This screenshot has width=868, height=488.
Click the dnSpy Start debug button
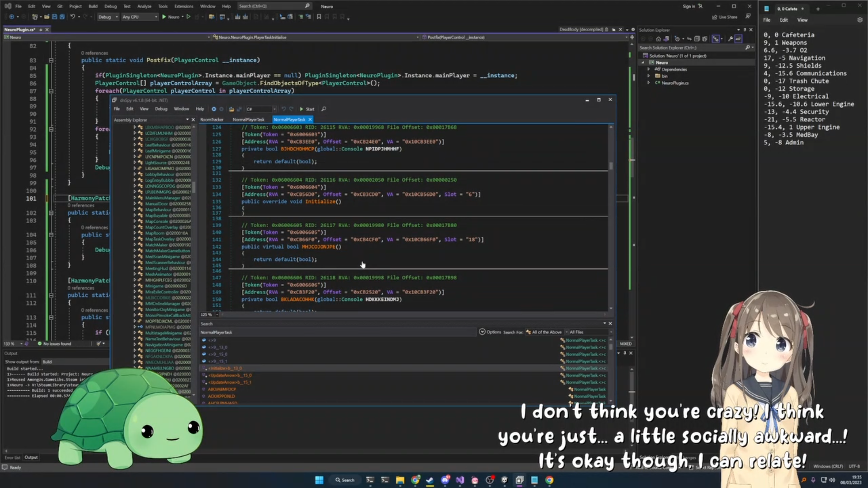tap(307, 109)
